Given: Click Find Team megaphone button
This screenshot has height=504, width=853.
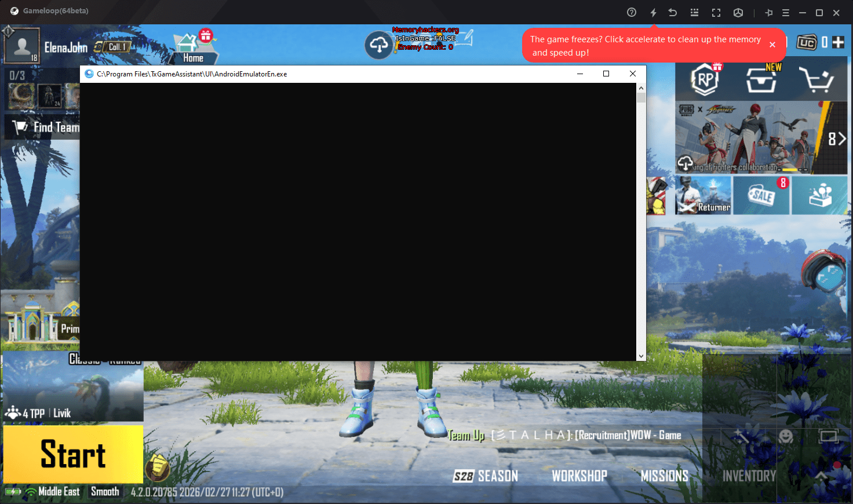Looking at the screenshot, I should click(x=42, y=127).
